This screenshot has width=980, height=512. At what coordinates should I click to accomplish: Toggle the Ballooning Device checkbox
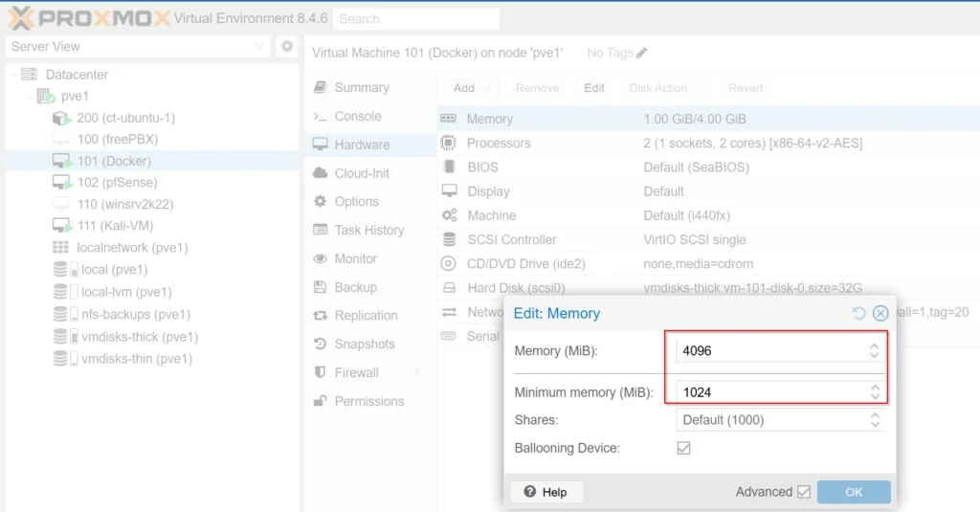pyautogui.click(x=683, y=448)
